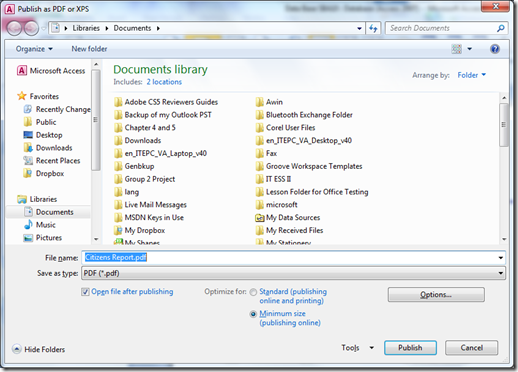Select the My Data Sources folder
This screenshot has width=518, height=372.
tap(288, 217)
